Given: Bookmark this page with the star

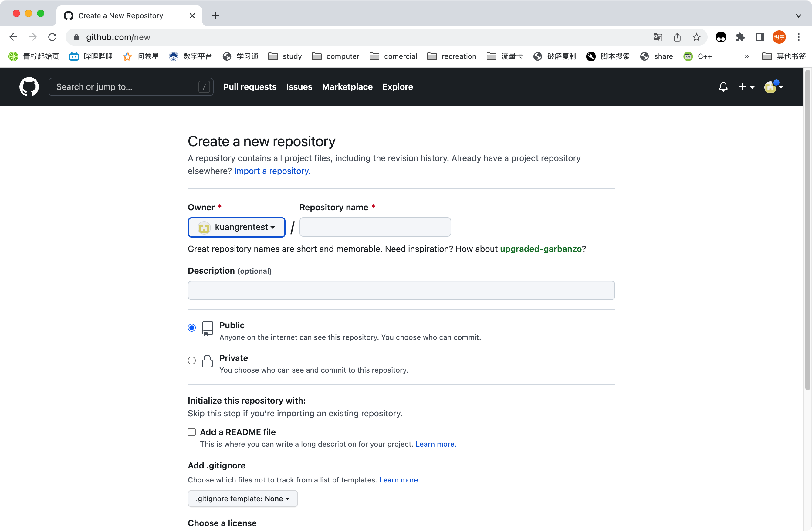Looking at the screenshot, I should [x=696, y=37].
